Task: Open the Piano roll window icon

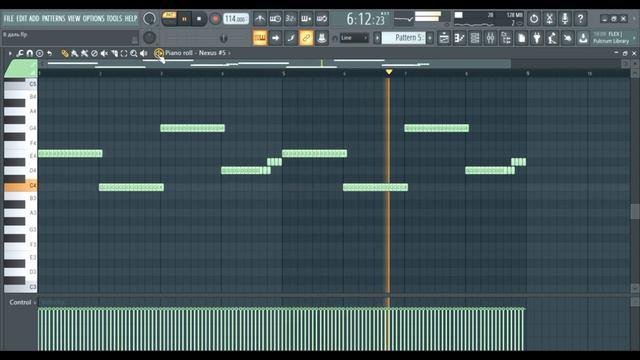Action: coord(459,38)
